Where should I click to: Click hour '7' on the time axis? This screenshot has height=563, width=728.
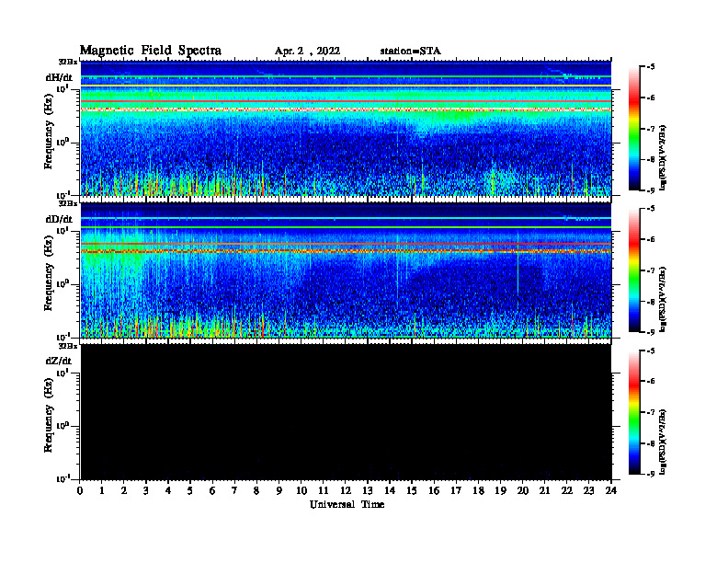tap(234, 491)
